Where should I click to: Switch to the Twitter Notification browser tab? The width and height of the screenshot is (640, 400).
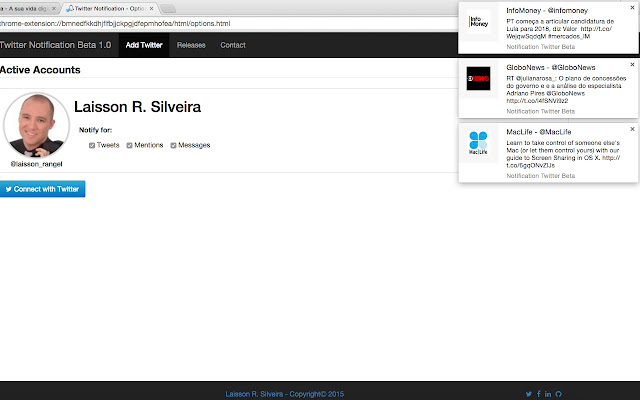pyautogui.click(x=109, y=8)
